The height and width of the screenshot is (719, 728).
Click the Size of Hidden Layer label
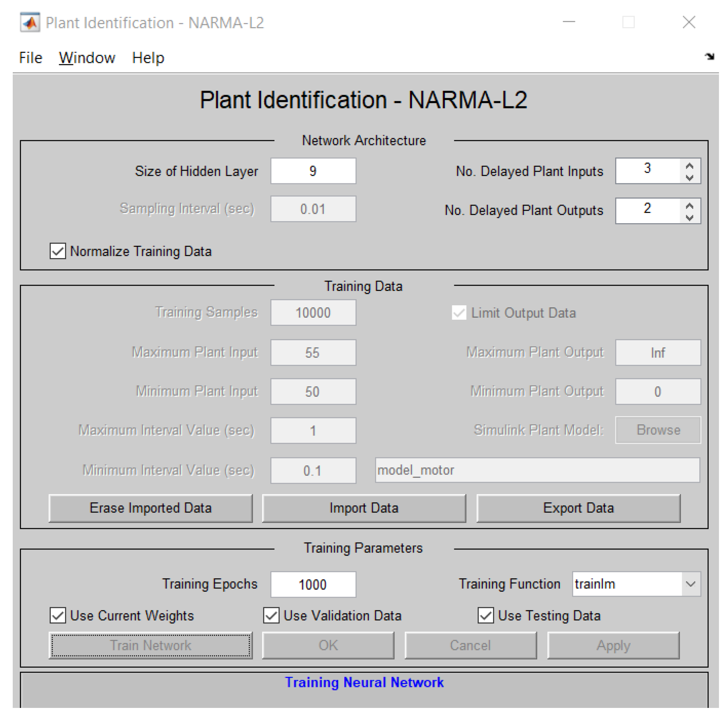coord(197,171)
